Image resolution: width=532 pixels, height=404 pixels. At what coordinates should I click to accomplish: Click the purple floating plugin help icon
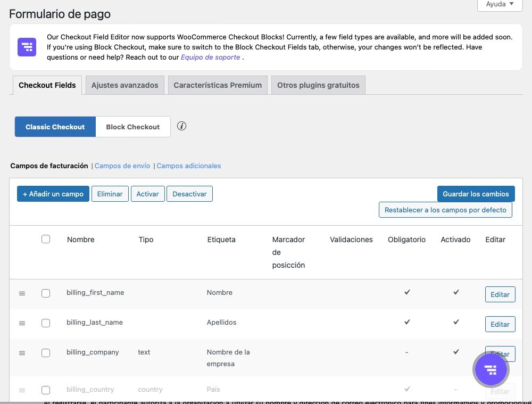tap(491, 369)
